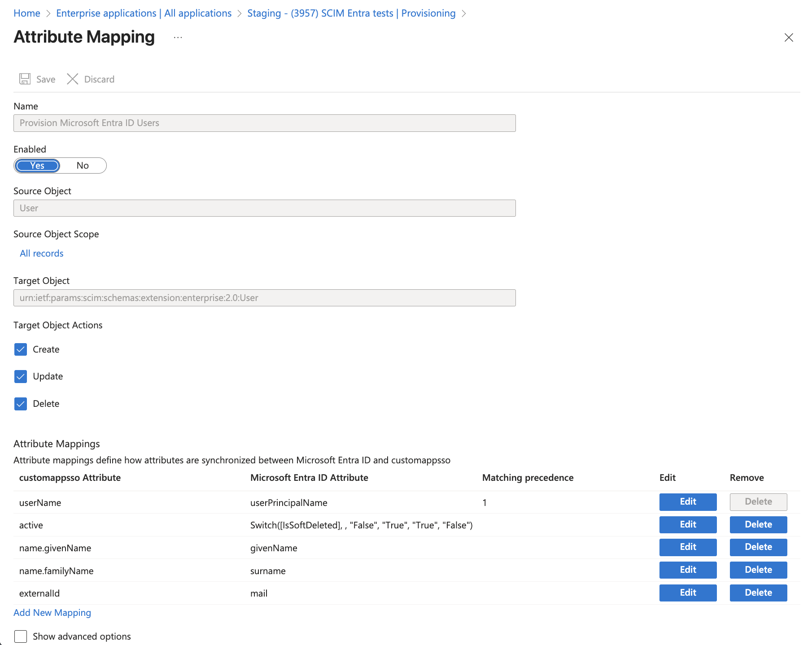The image size is (812, 645).
Task: Delete the active attribute mapping
Action: point(758,524)
